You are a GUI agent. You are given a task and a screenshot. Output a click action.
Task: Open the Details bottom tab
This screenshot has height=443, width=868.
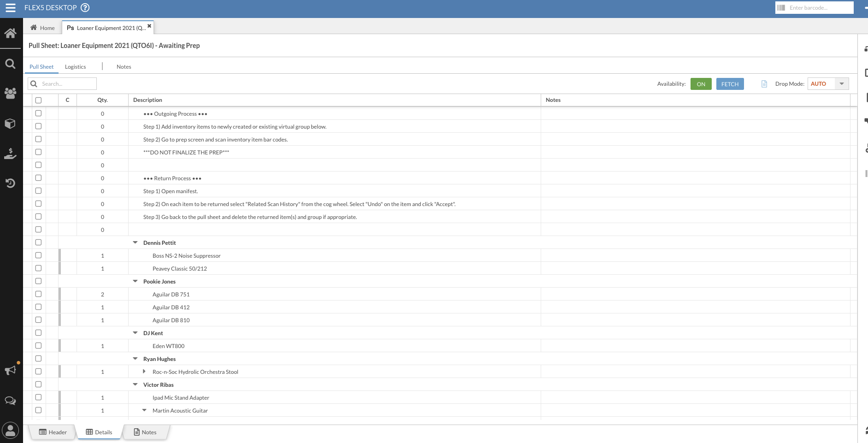(x=99, y=432)
